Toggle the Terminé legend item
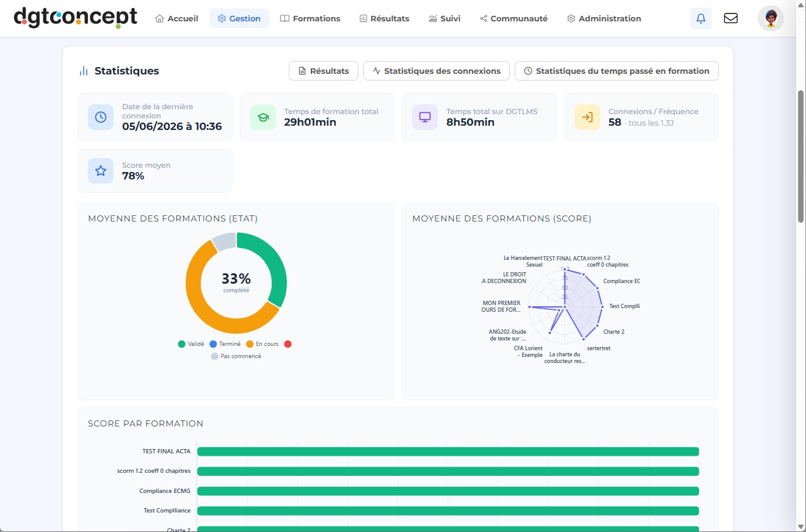This screenshot has height=532, width=806. point(225,344)
